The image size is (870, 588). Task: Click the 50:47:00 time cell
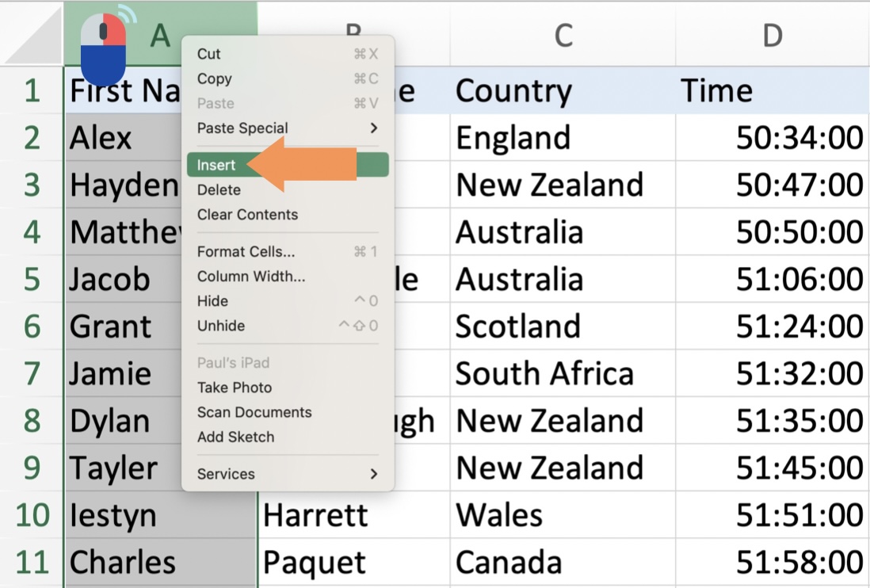click(773, 185)
